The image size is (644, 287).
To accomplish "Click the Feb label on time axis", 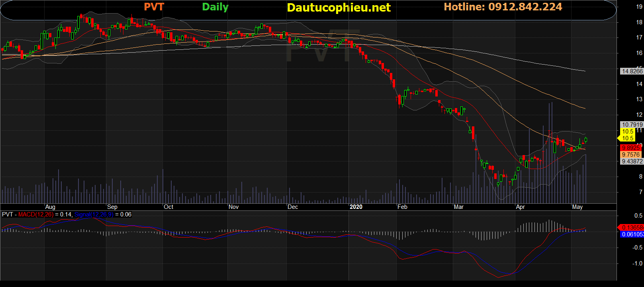I will [403, 207].
